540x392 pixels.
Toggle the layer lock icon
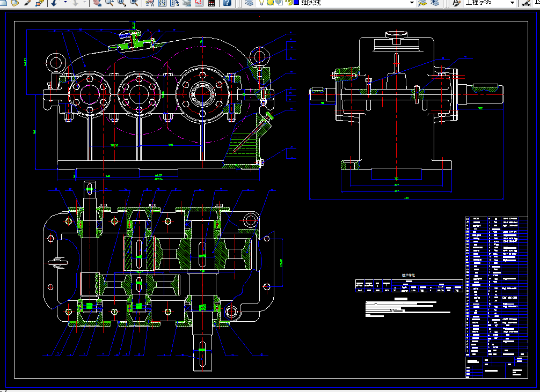(289, 3)
